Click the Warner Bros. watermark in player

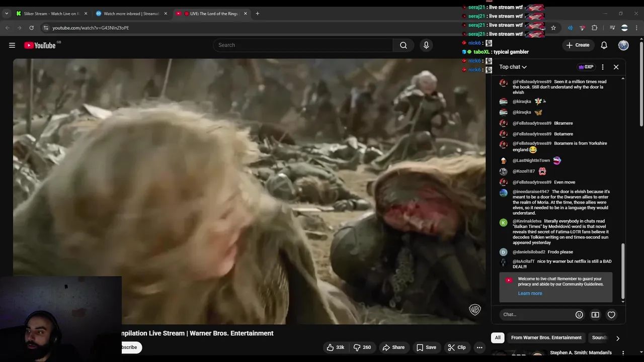point(474,309)
